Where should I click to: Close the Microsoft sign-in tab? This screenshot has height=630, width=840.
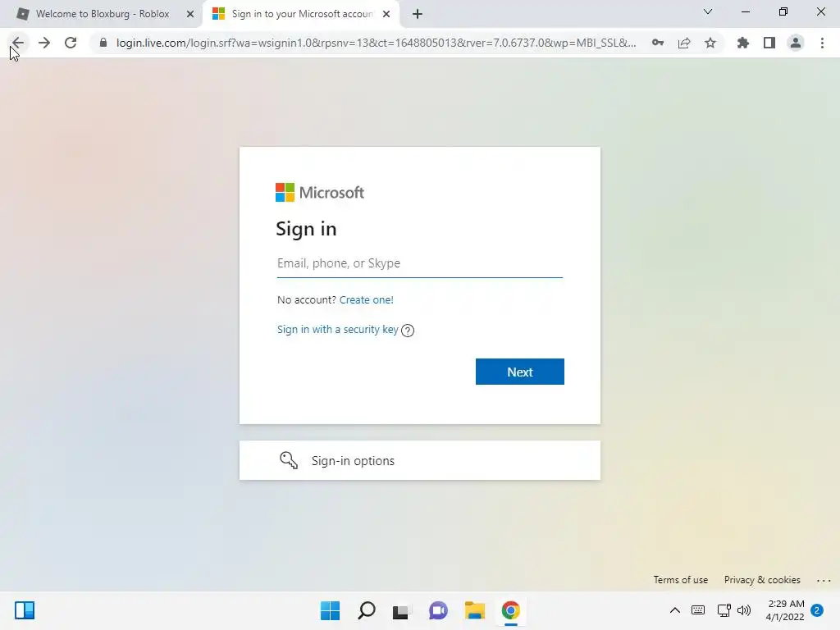(x=386, y=14)
